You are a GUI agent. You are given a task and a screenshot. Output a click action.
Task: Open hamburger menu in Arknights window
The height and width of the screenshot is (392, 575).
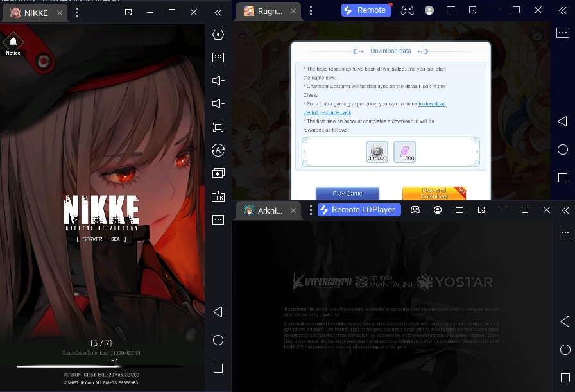(459, 210)
